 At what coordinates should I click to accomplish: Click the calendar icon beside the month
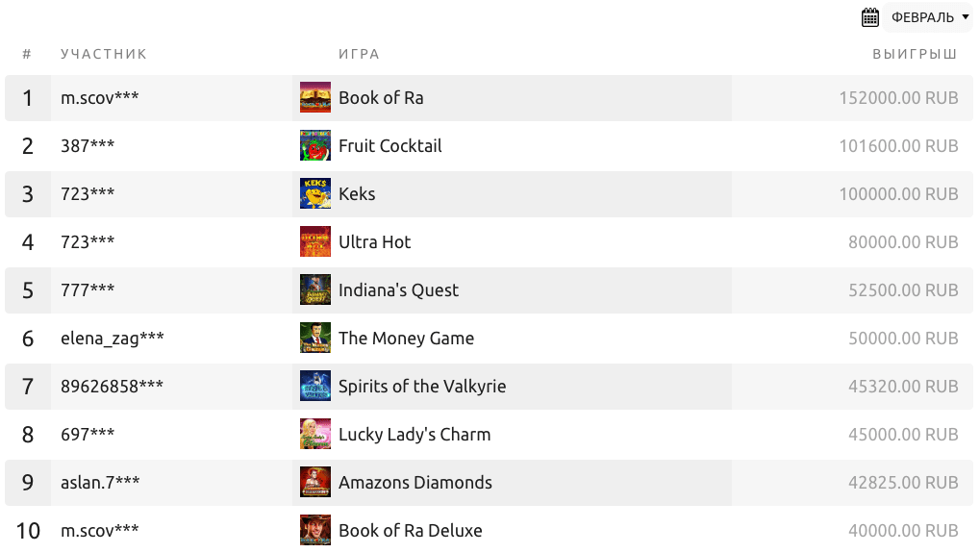870,17
